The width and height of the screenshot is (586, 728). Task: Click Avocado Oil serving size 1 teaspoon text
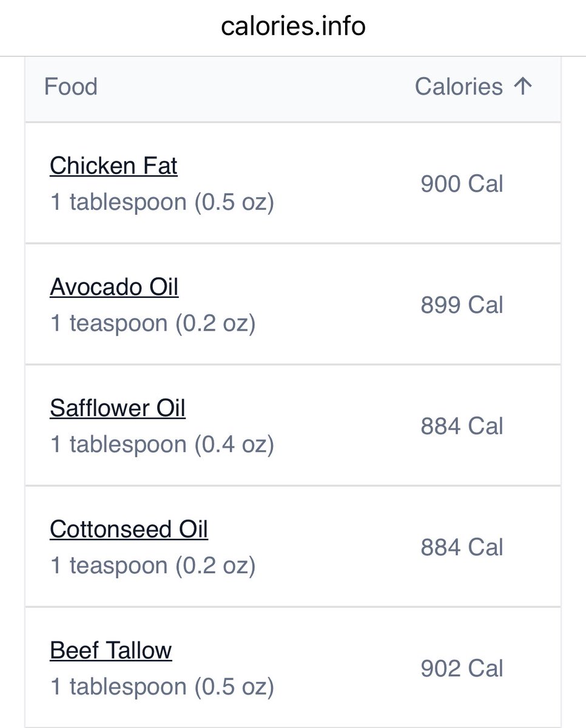pos(110,323)
